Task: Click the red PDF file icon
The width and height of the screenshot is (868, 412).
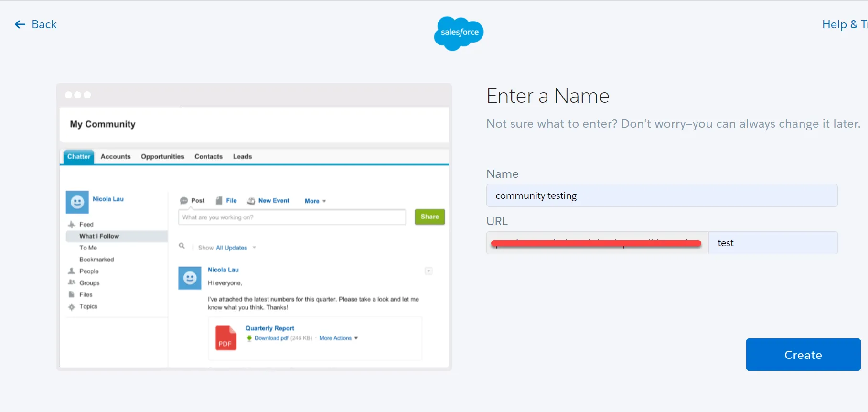Action: point(226,338)
